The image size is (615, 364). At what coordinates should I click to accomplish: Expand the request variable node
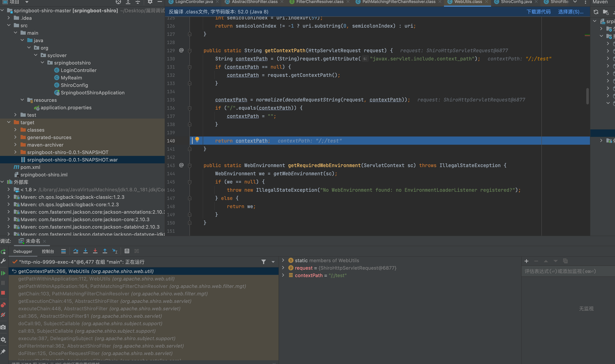pos(283,268)
